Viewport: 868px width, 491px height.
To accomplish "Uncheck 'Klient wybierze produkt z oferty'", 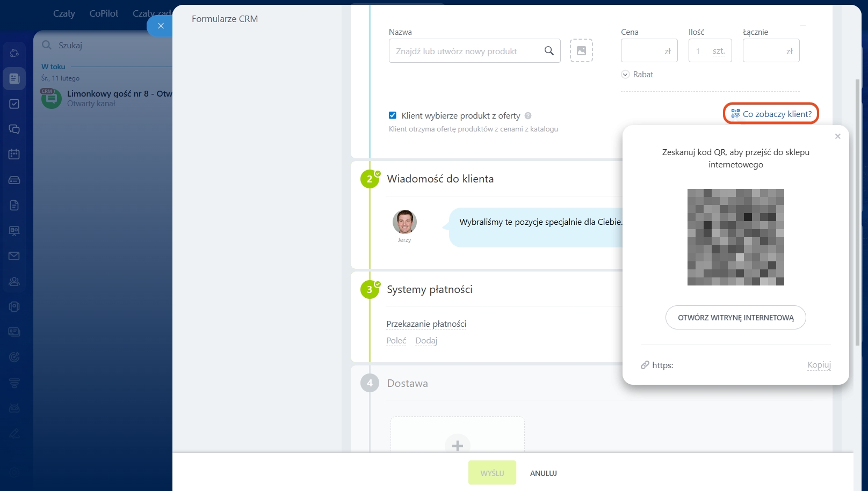I will click(393, 115).
